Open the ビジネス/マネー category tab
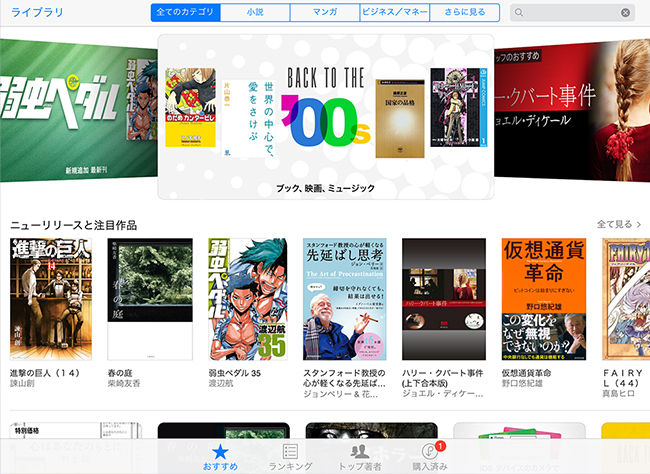 [x=395, y=12]
